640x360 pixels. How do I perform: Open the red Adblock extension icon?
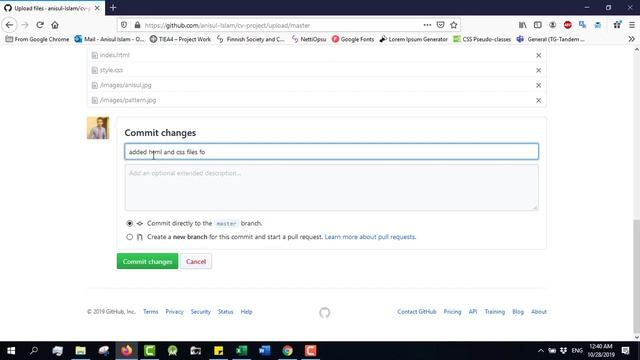[x=568, y=25]
